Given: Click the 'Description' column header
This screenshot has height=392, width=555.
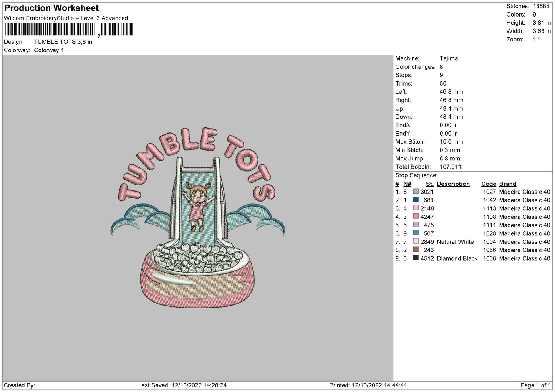Looking at the screenshot, I should coord(453,184).
